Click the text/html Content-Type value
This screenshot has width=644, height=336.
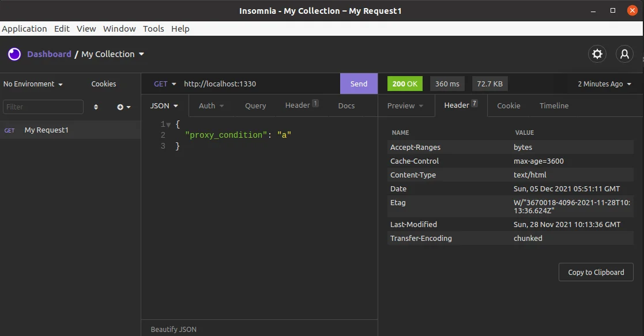pos(530,175)
